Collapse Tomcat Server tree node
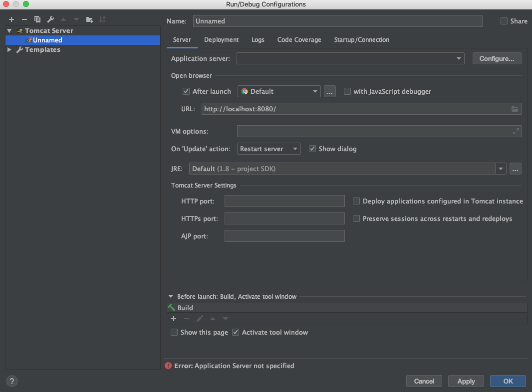Image resolution: width=532 pixels, height=392 pixels. [9, 31]
